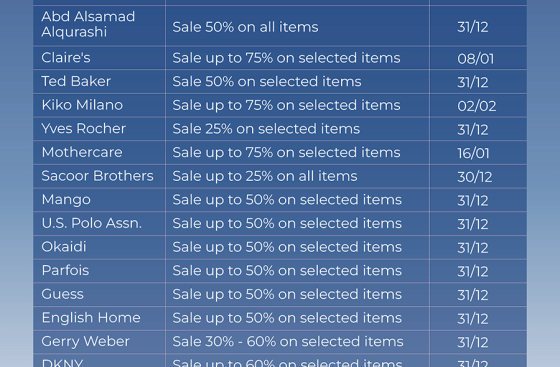560x367 pixels.
Task: Click the Okaidi store name
Action: click(x=64, y=247)
